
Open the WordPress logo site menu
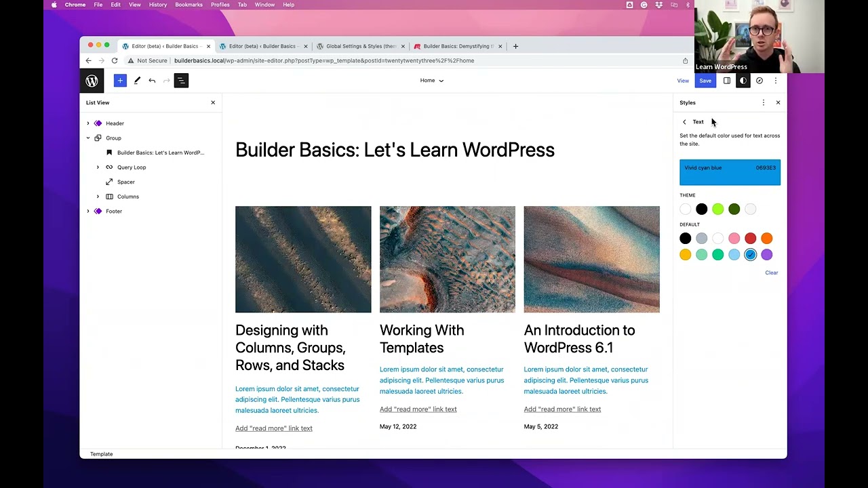(x=92, y=81)
